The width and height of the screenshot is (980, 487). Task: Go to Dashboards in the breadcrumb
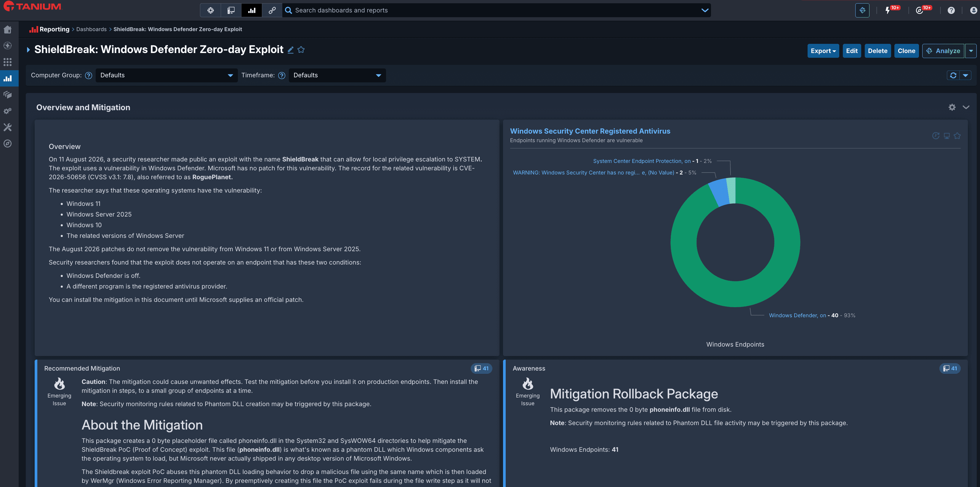click(x=91, y=29)
